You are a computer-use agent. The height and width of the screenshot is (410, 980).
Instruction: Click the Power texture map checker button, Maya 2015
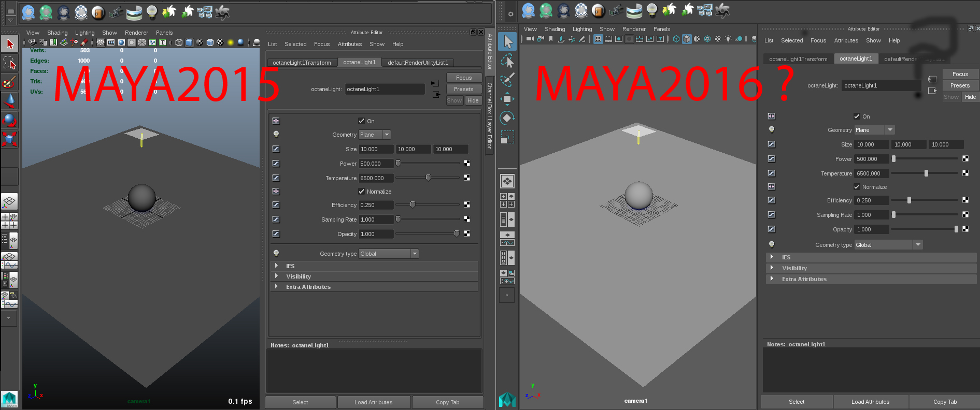coord(467,164)
